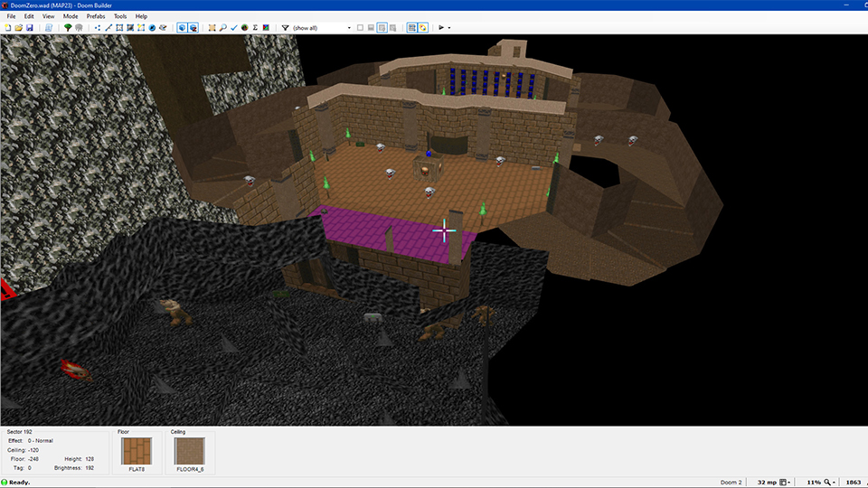
Task: Click the Doom 2 configuration label
Action: (x=731, y=483)
